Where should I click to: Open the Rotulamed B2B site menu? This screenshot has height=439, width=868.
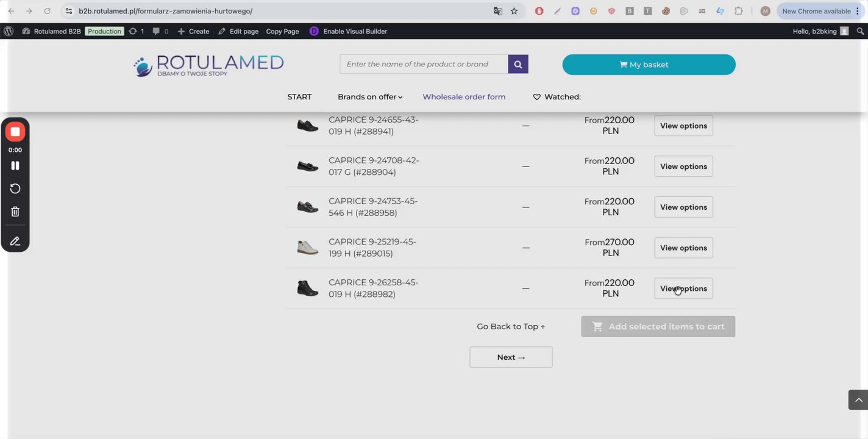(x=51, y=31)
